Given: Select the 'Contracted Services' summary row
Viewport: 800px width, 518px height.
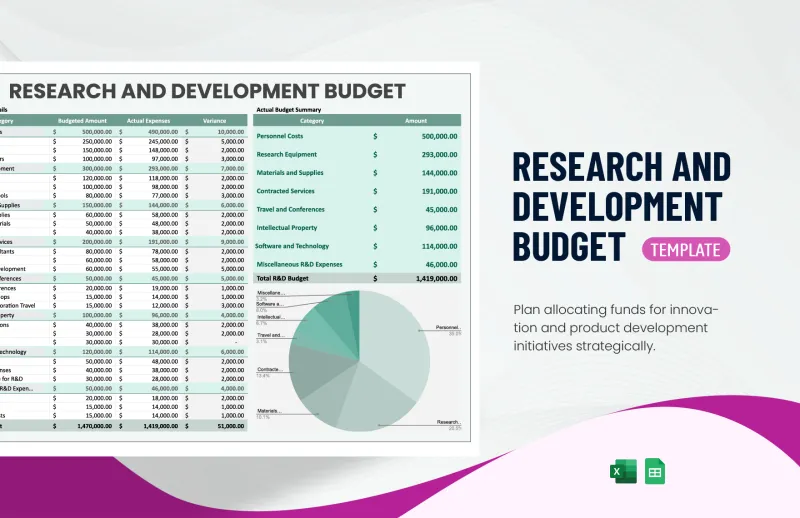Looking at the screenshot, I should click(357, 191).
